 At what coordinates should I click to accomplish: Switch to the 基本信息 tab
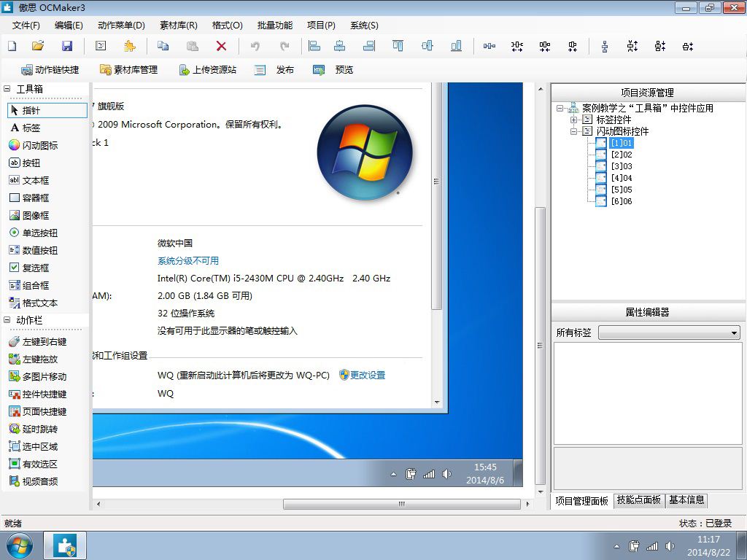click(686, 500)
